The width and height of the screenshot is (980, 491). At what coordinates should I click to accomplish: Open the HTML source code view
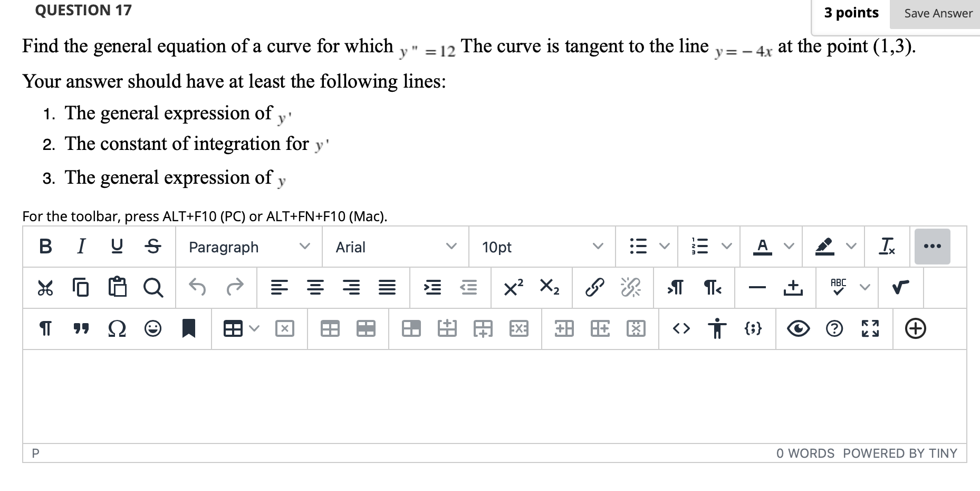(x=681, y=329)
